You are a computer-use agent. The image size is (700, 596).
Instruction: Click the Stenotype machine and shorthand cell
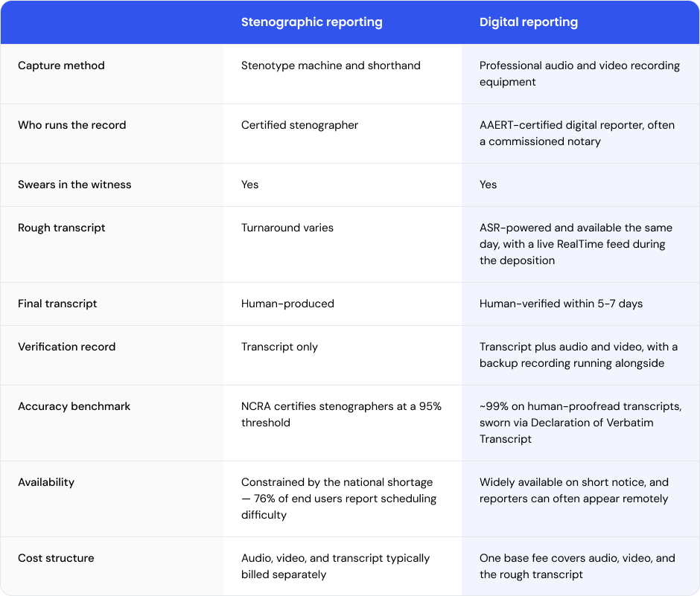[331, 65]
